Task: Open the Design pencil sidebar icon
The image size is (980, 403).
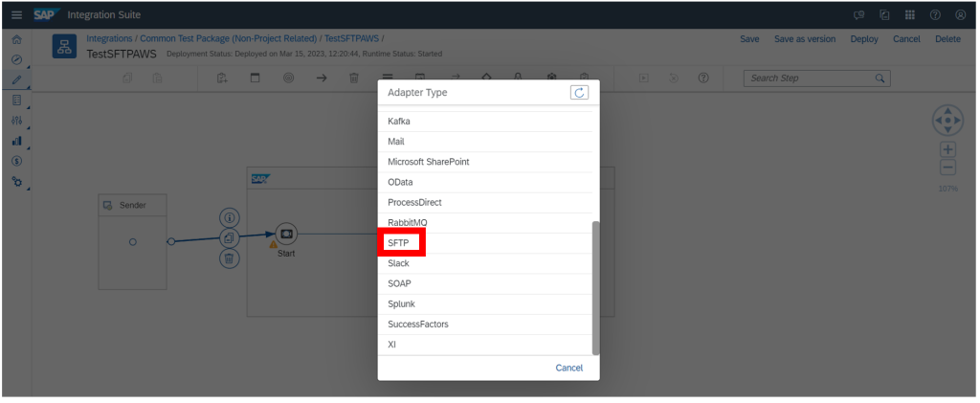Action: point(17,80)
